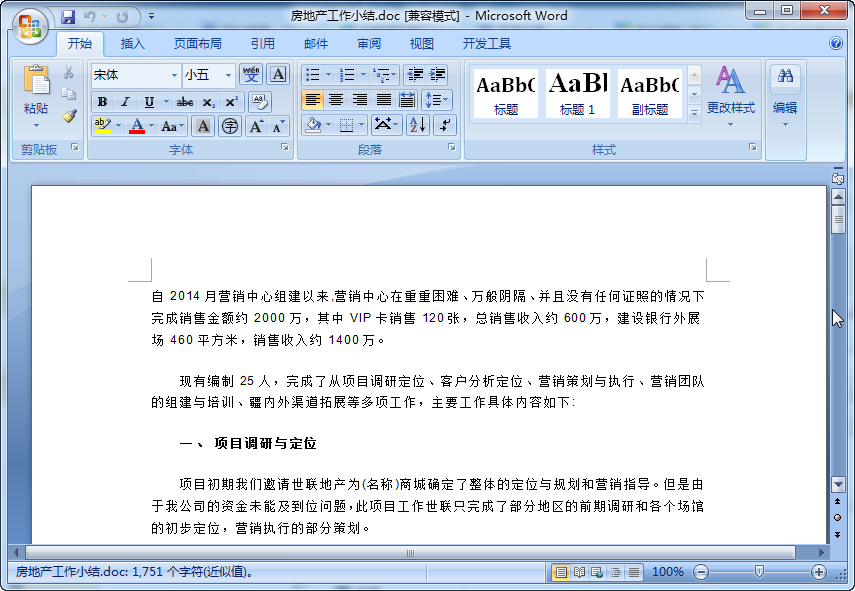Select the strikethrough formatting icon
855x591 pixels.
click(185, 102)
